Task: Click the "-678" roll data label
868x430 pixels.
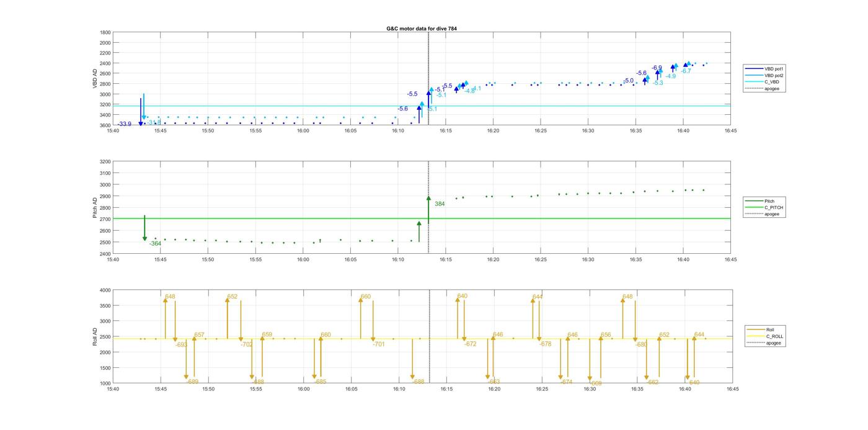Action: tap(545, 344)
